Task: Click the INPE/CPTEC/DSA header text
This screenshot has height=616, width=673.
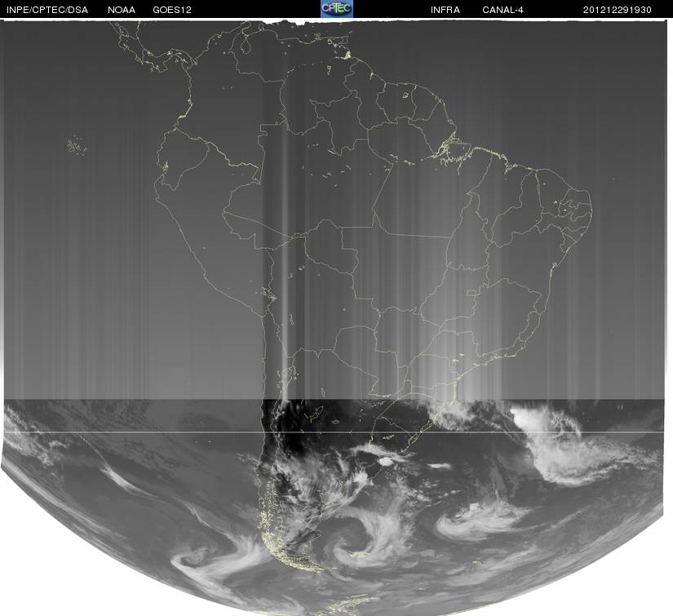Action: coord(47,10)
